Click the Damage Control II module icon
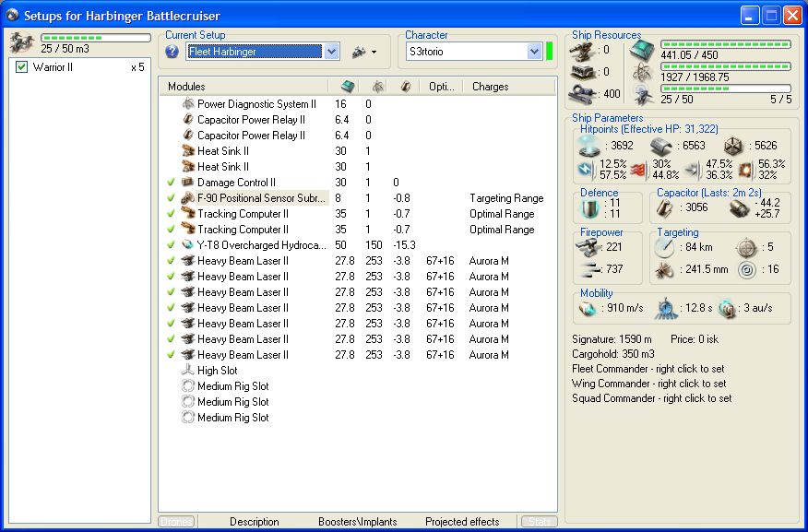 coord(187,183)
